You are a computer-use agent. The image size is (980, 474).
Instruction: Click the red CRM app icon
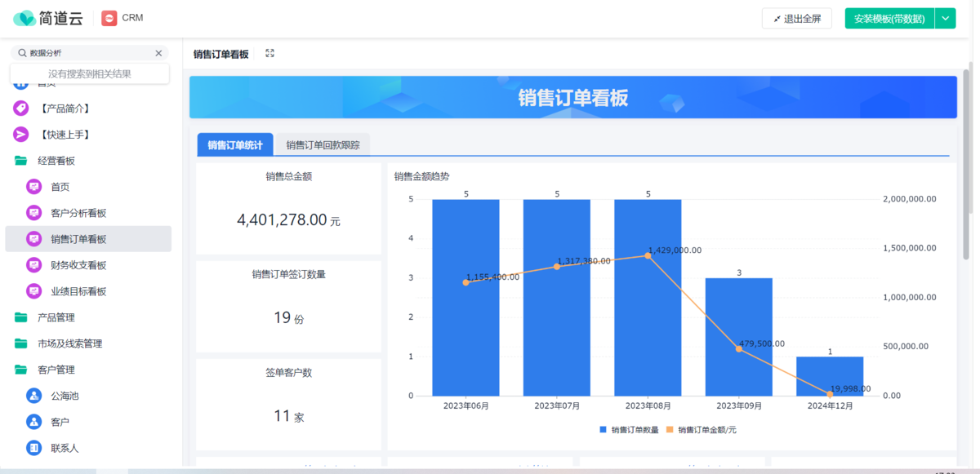109,18
